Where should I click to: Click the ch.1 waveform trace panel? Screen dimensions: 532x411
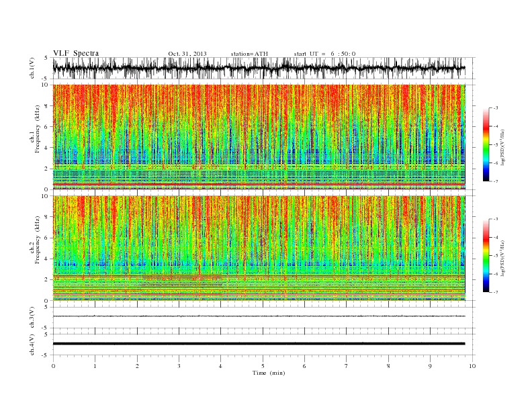click(x=264, y=68)
